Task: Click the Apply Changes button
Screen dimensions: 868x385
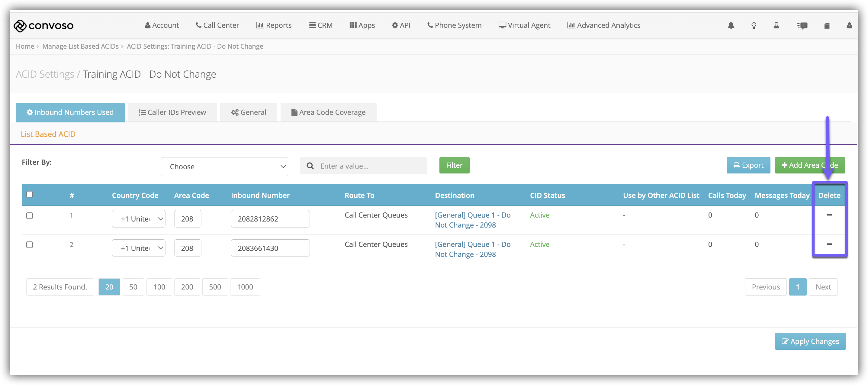Action: coord(810,341)
